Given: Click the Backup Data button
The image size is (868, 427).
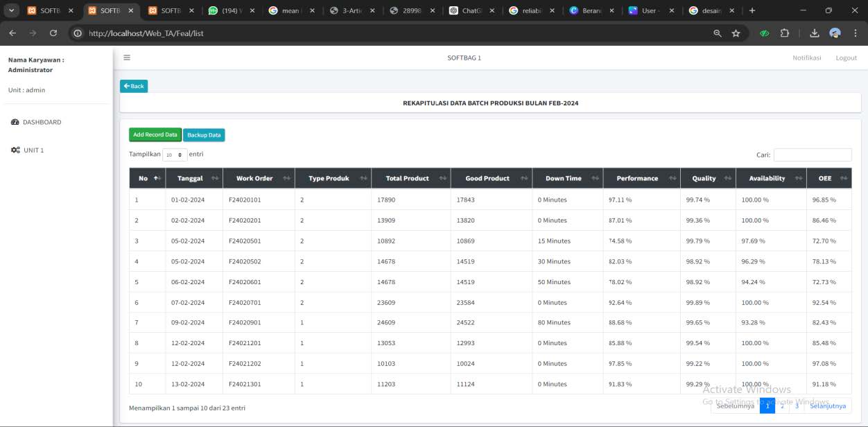Looking at the screenshot, I should 204,135.
